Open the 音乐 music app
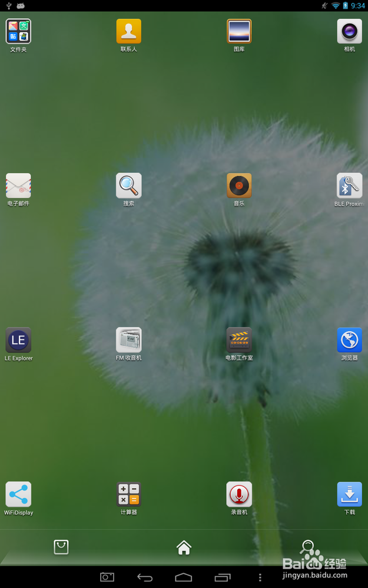The width and height of the screenshot is (368, 588). (239, 186)
